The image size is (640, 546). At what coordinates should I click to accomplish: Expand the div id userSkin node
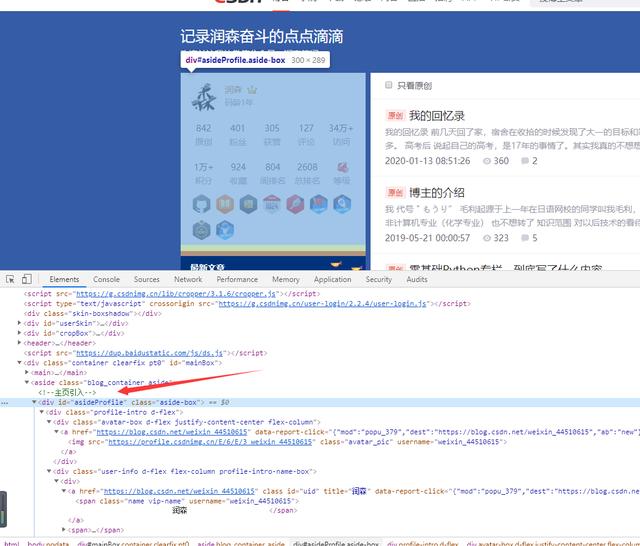tap(19, 323)
